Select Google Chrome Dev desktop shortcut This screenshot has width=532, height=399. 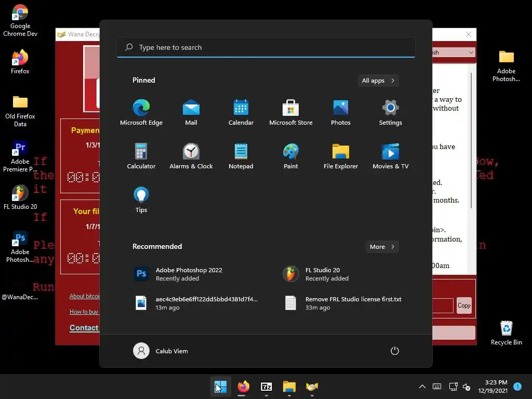[20, 20]
